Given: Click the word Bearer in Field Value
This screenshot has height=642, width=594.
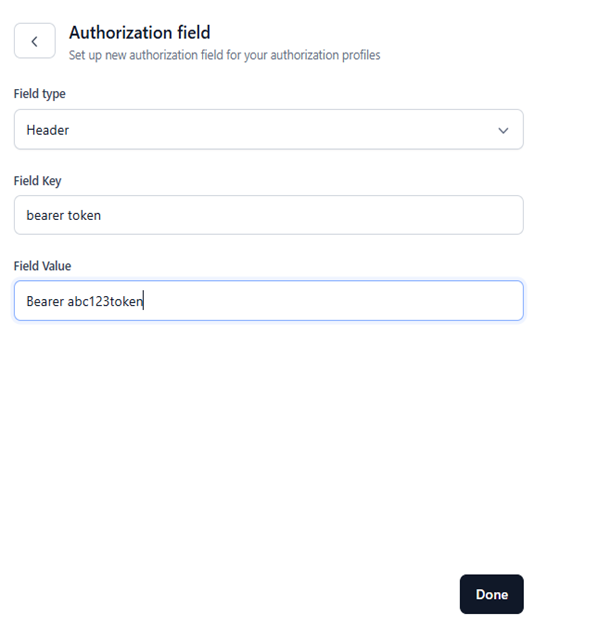Looking at the screenshot, I should tap(45, 301).
